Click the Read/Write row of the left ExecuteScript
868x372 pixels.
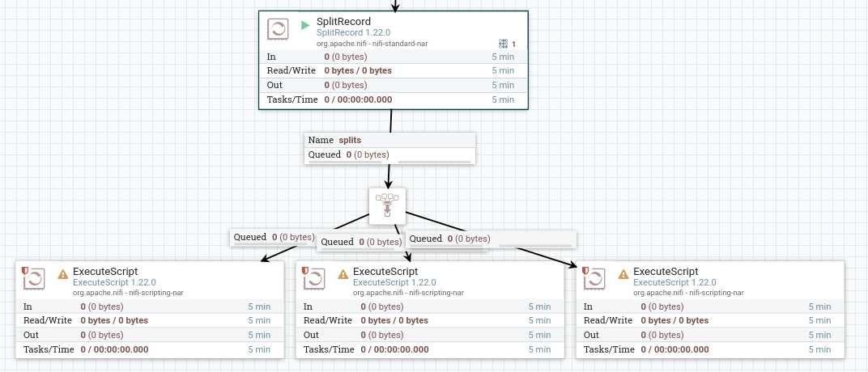click(150, 320)
